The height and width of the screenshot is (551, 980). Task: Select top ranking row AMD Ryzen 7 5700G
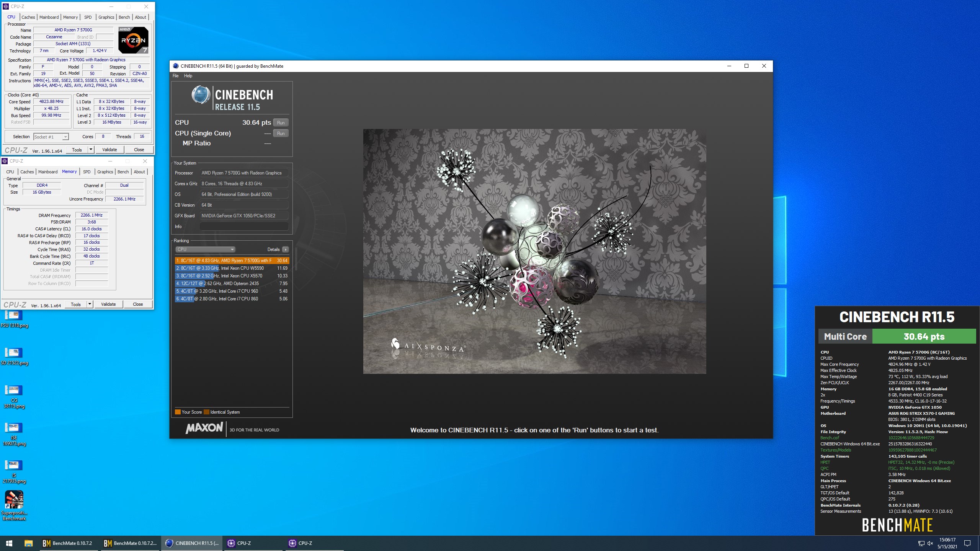pyautogui.click(x=232, y=261)
